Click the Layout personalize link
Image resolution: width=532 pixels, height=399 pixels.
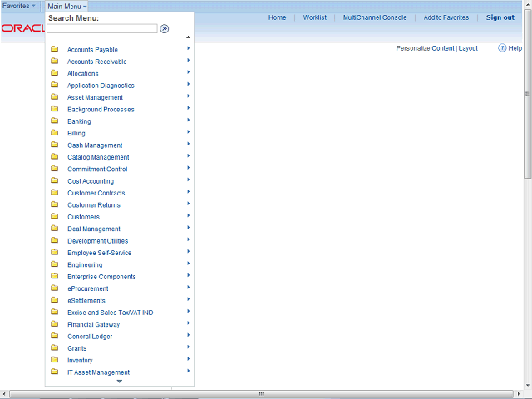click(468, 48)
